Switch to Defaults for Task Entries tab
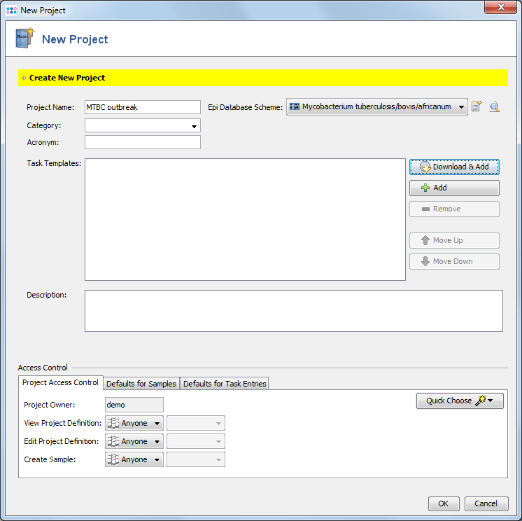The width and height of the screenshot is (522, 521). (x=225, y=384)
